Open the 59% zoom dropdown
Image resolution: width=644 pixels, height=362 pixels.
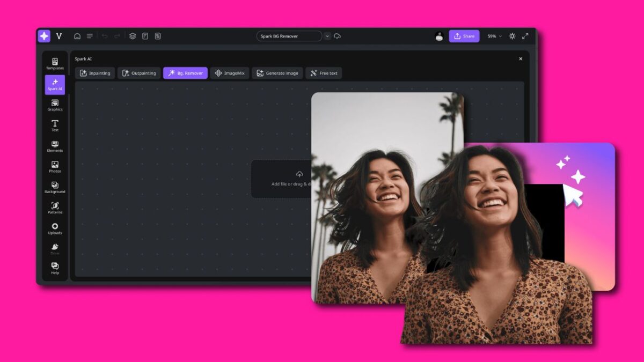click(494, 36)
